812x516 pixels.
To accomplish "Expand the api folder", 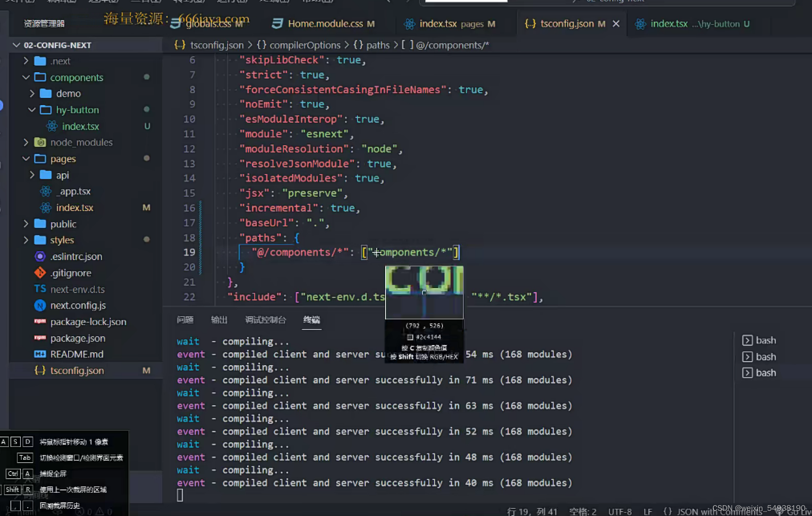I will coord(32,175).
